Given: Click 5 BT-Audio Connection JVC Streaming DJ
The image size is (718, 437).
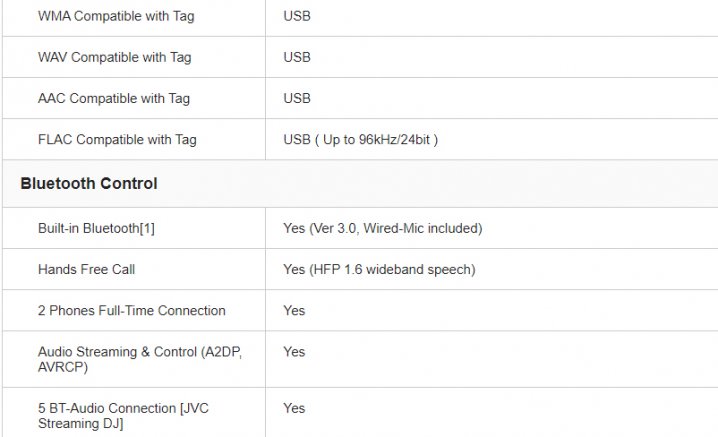Looking at the screenshot, I should click(122, 415).
